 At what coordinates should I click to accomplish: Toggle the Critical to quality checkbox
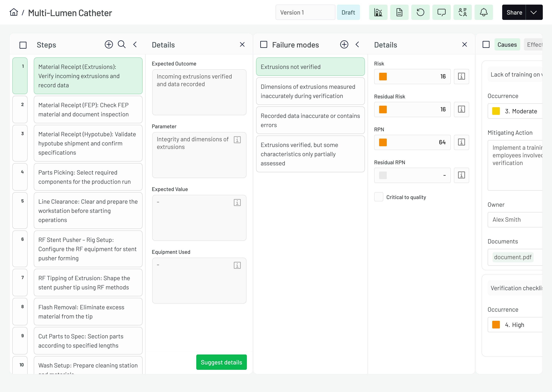tap(379, 197)
